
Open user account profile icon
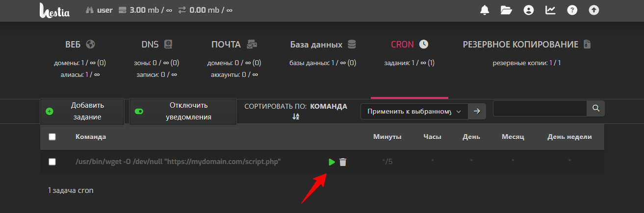tap(528, 10)
